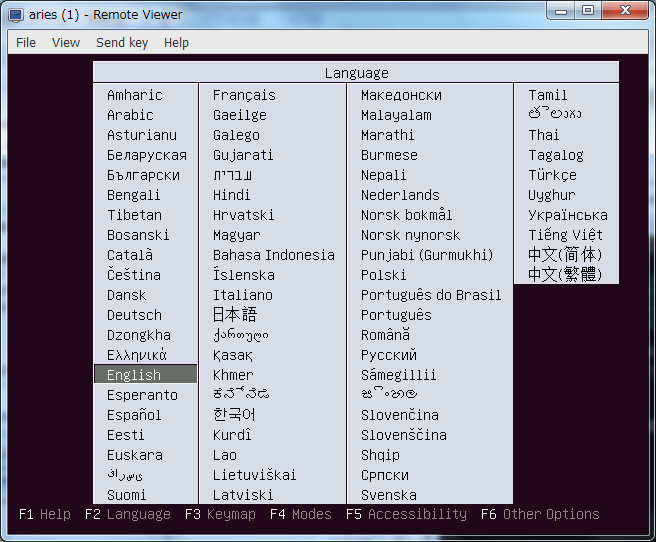Select Punjabi (Gurmukhi) language

pyautogui.click(x=427, y=255)
